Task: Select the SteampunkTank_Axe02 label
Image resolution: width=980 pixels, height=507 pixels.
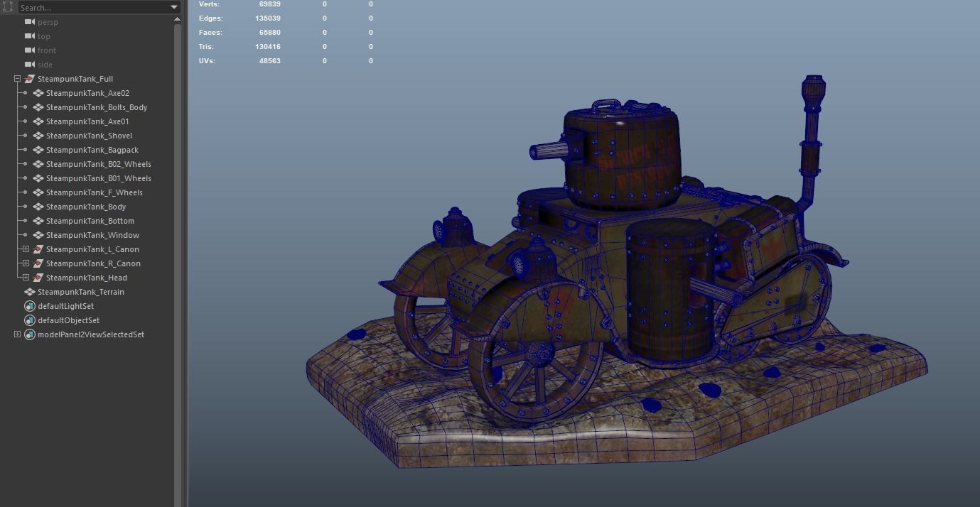Action: pyautogui.click(x=87, y=93)
